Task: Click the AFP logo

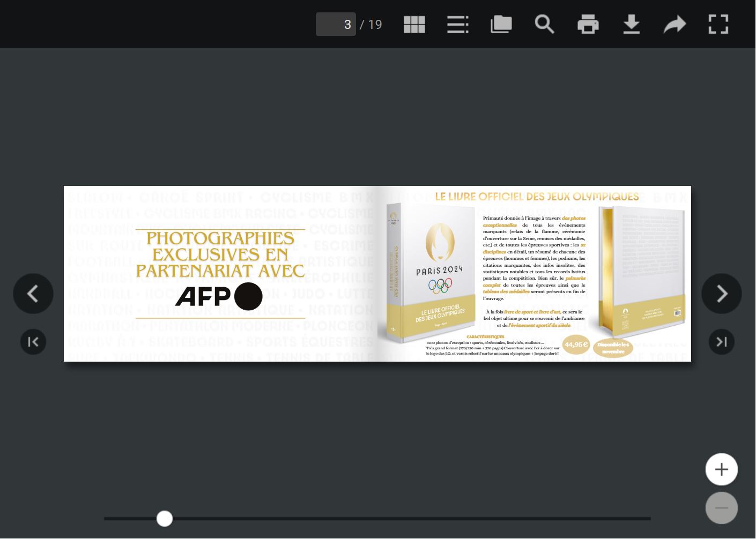Action: coord(219,296)
